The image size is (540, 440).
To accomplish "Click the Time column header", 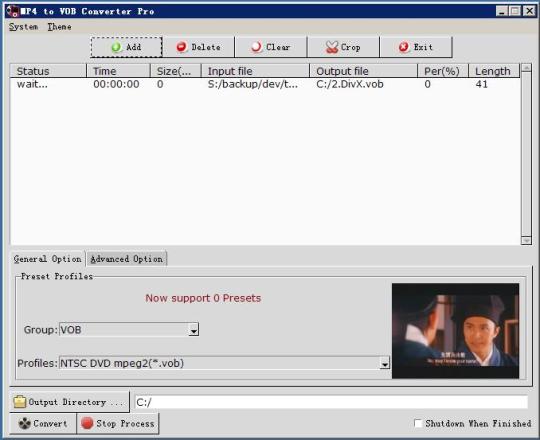I will point(118,71).
